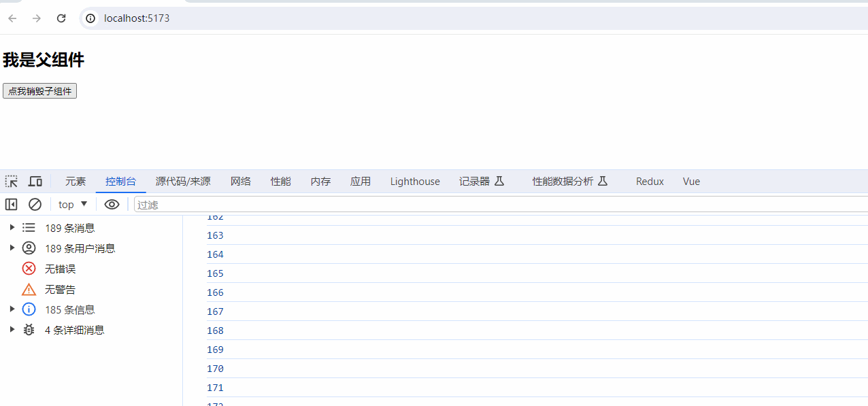Click the live expression eye icon
The width and height of the screenshot is (868, 406).
[112, 204]
